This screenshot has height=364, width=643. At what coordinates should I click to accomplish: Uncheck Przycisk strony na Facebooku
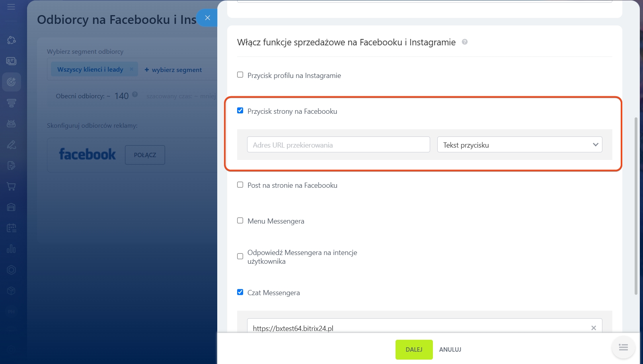(240, 111)
